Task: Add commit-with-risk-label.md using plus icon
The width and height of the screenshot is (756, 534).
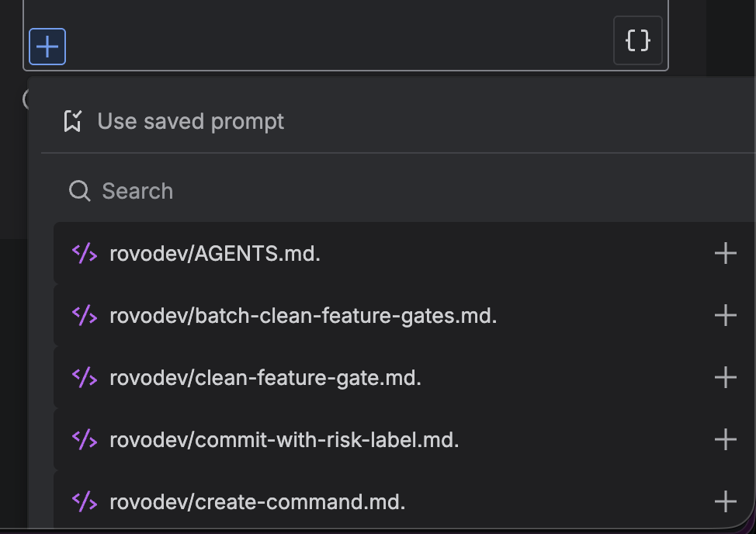Action: coord(725,439)
